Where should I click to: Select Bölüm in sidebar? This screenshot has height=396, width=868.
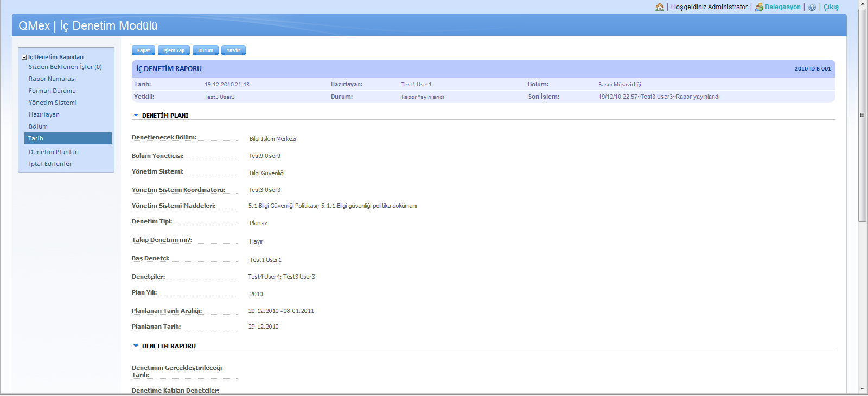click(x=38, y=126)
